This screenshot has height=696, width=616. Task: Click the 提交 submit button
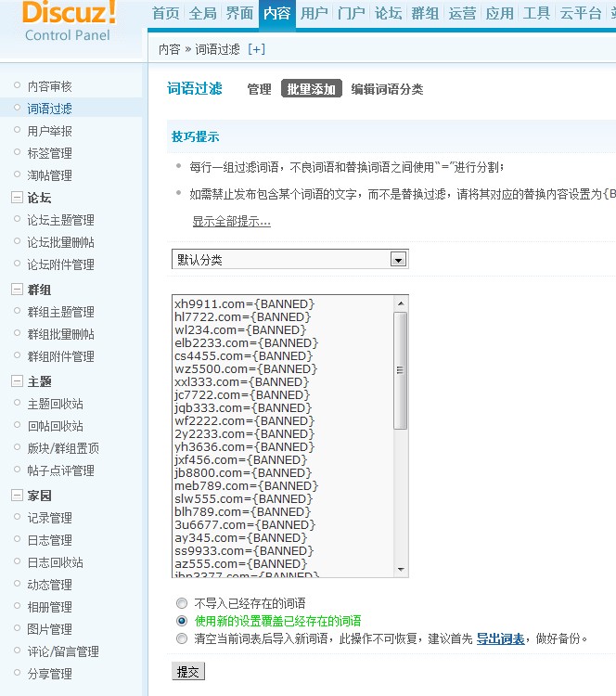[x=188, y=671]
